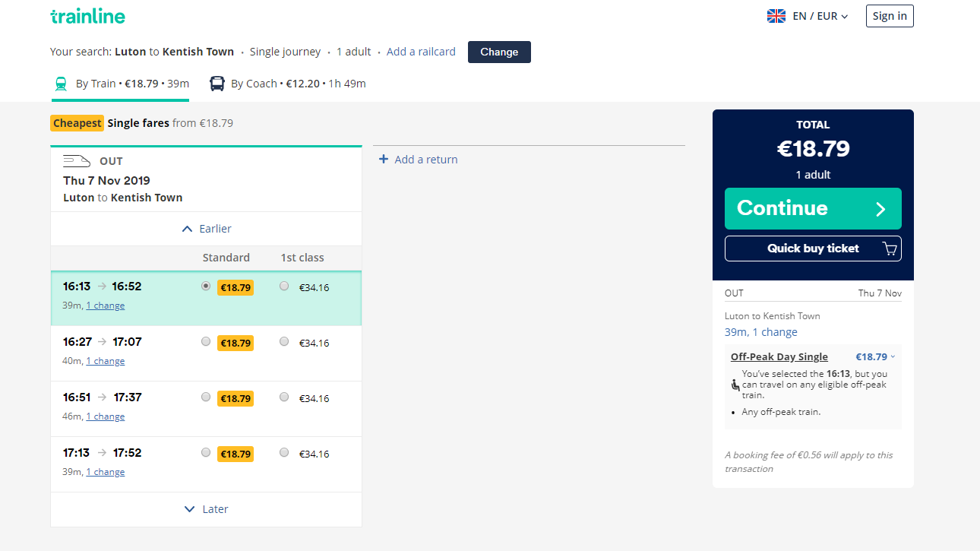Expand the €18.79 Off-Peak fare price dropdown

875,356
